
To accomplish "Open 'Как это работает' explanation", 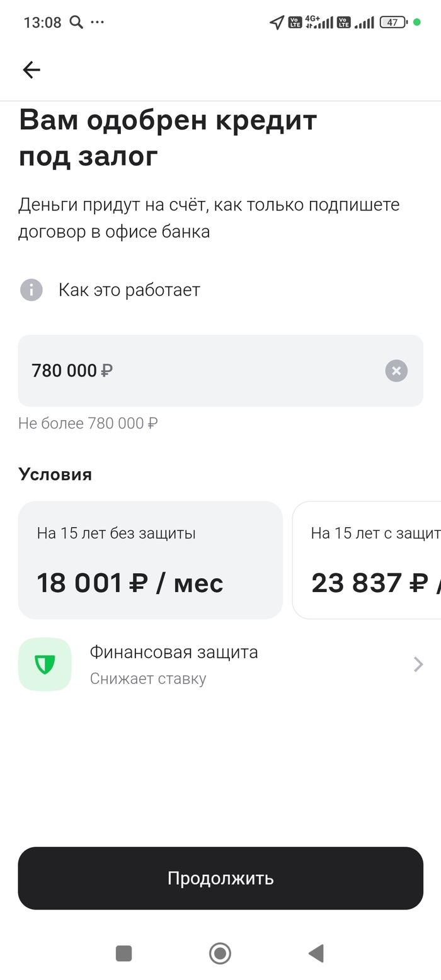I will tap(129, 290).
